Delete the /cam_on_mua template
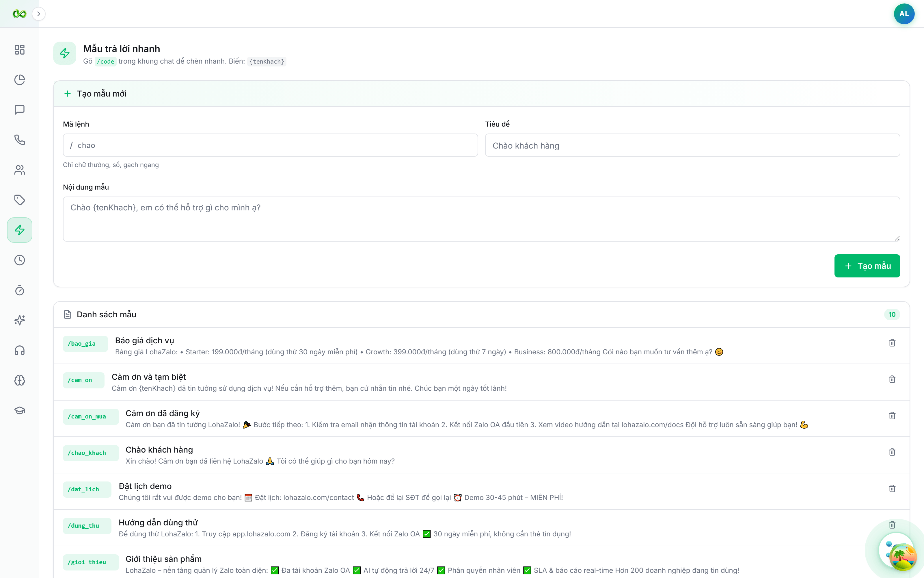The image size is (924, 578). click(x=892, y=416)
